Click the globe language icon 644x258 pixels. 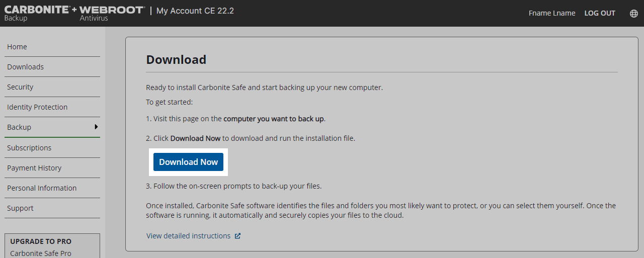pyautogui.click(x=634, y=14)
